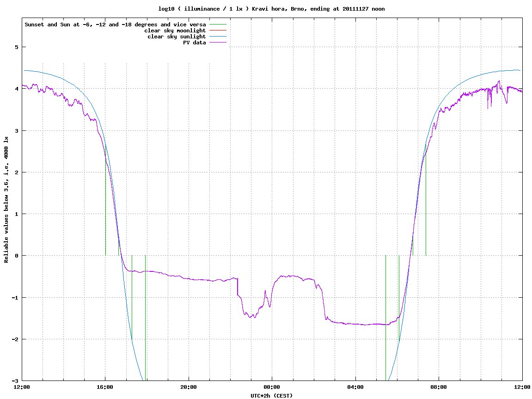This screenshot has height=399, width=532.
Task: Click the green sunrise marker line after 07:00
Action: pos(426,200)
